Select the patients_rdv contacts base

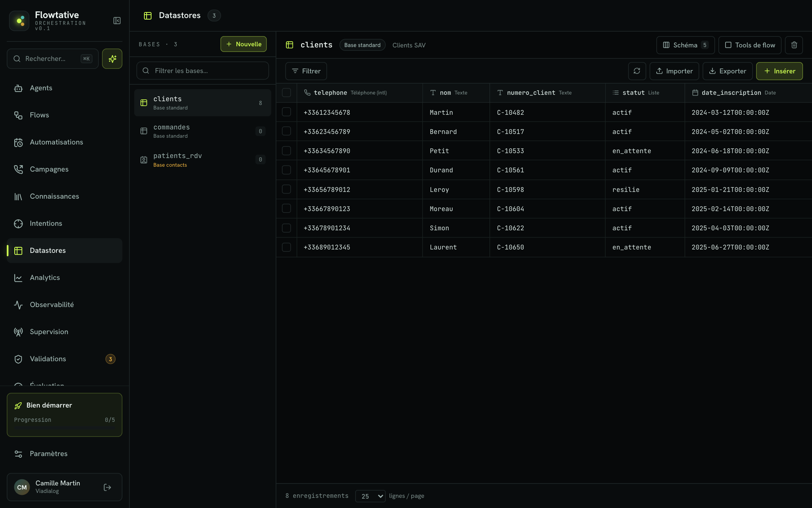203,160
